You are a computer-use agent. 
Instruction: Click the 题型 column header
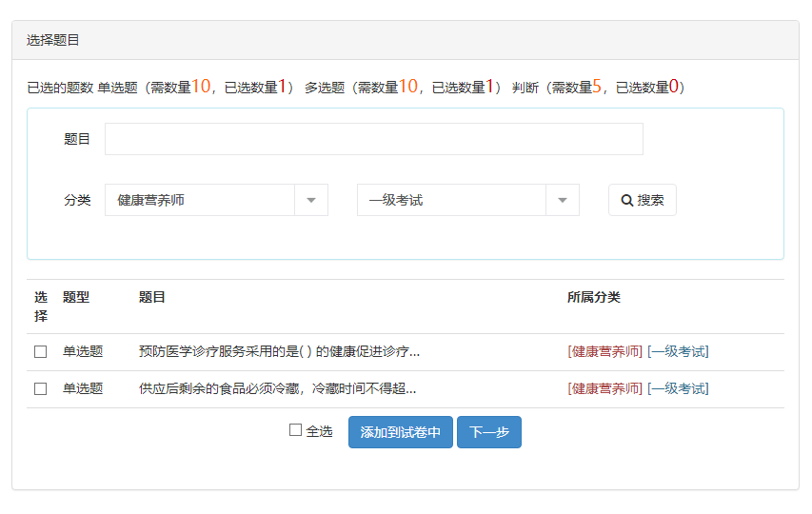(x=76, y=297)
